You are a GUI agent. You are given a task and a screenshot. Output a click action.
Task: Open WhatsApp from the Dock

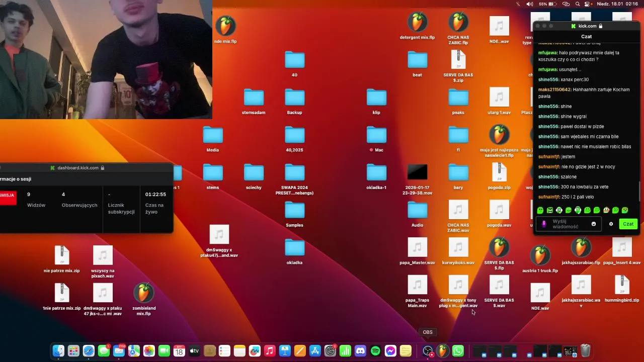(x=458, y=351)
